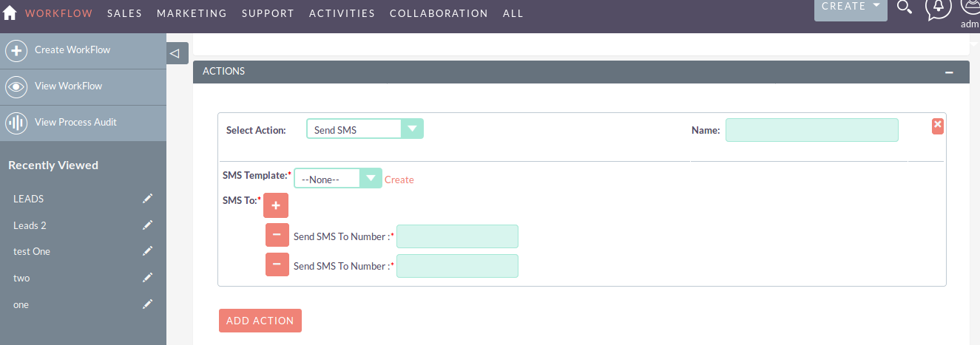Click the ADD ACTION button
980x345 pixels.
point(260,321)
